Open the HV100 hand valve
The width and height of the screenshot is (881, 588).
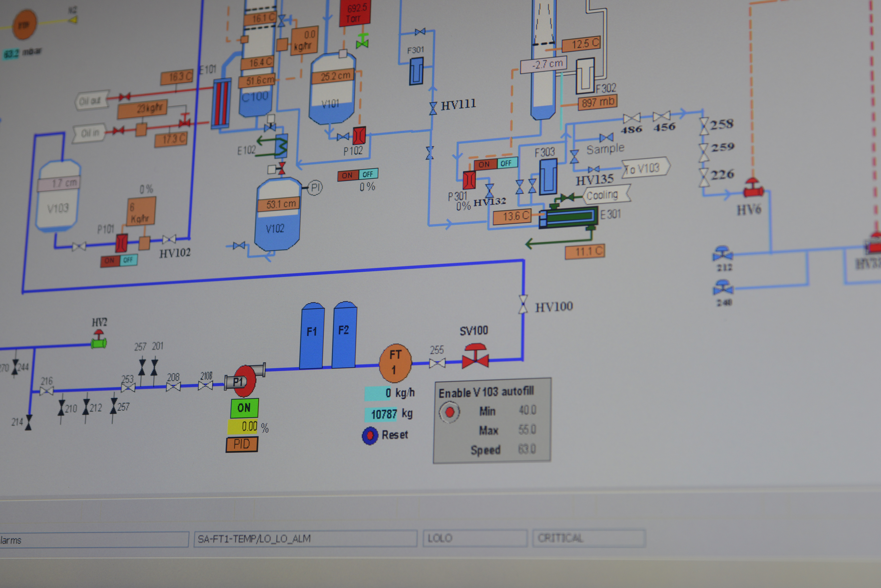coord(523,304)
